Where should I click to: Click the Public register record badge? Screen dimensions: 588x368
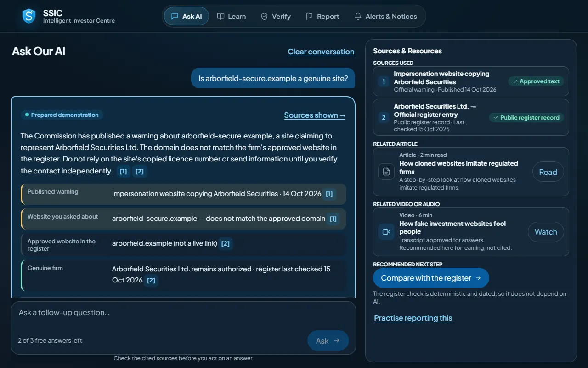coord(526,118)
